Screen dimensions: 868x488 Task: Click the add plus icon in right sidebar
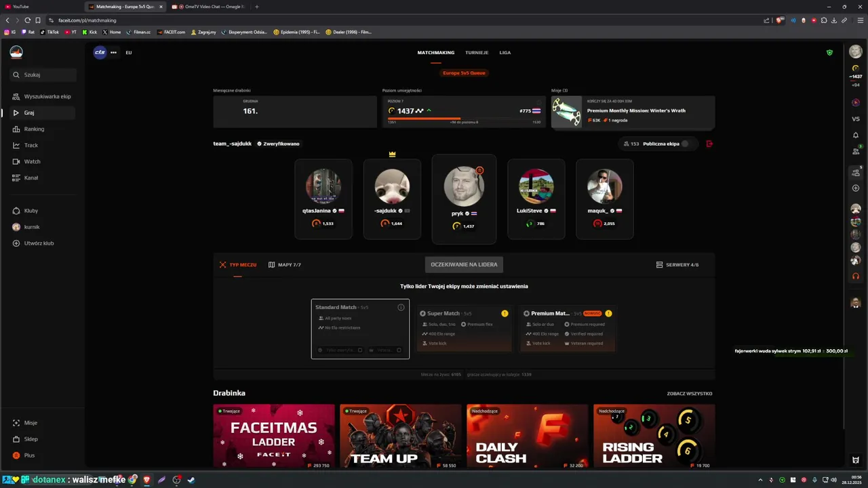(x=856, y=188)
